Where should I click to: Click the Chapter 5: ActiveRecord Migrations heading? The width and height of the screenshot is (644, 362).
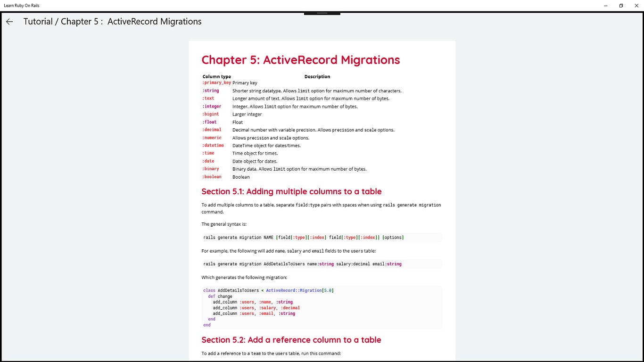click(301, 60)
